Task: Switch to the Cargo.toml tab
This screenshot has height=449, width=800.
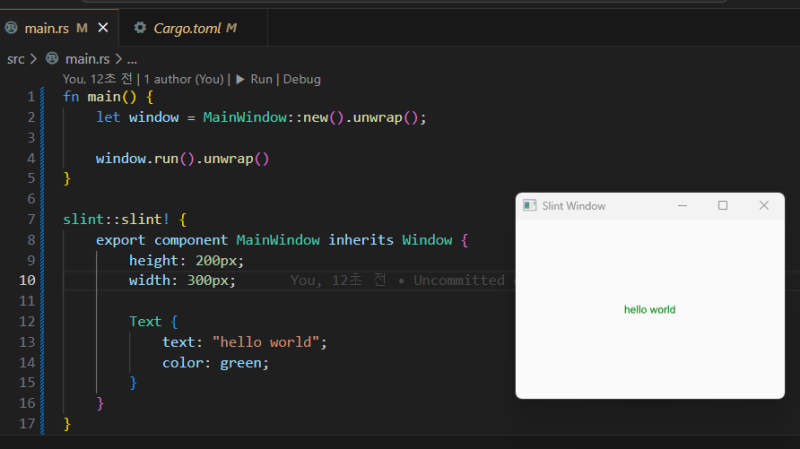Action: [x=186, y=28]
